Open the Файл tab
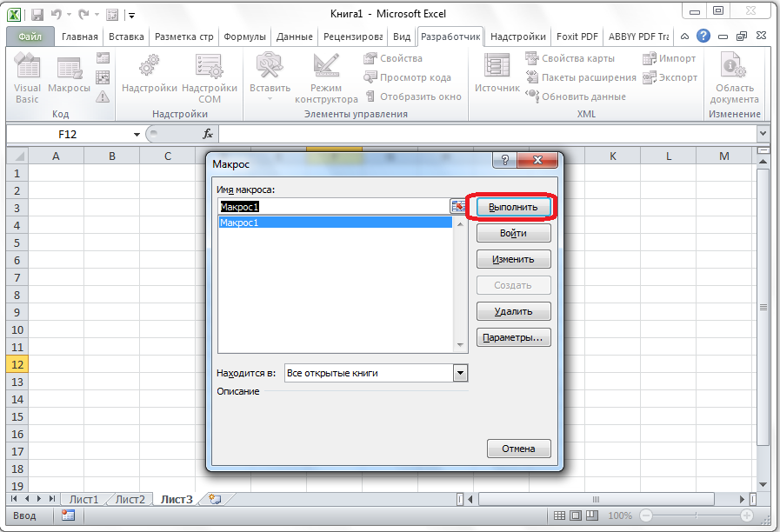The width and height of the screenshot is (780, 532). tap(30, 37)
